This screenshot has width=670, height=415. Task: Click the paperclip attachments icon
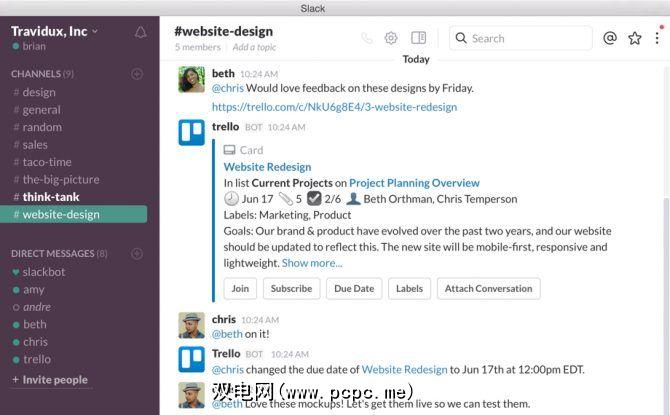285,199
